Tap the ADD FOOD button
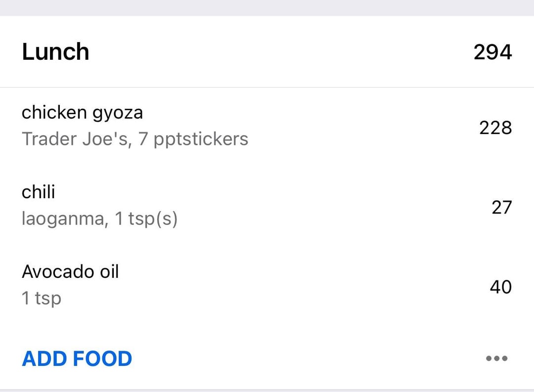This screenshot has height=392, width=534. point(77,358)
